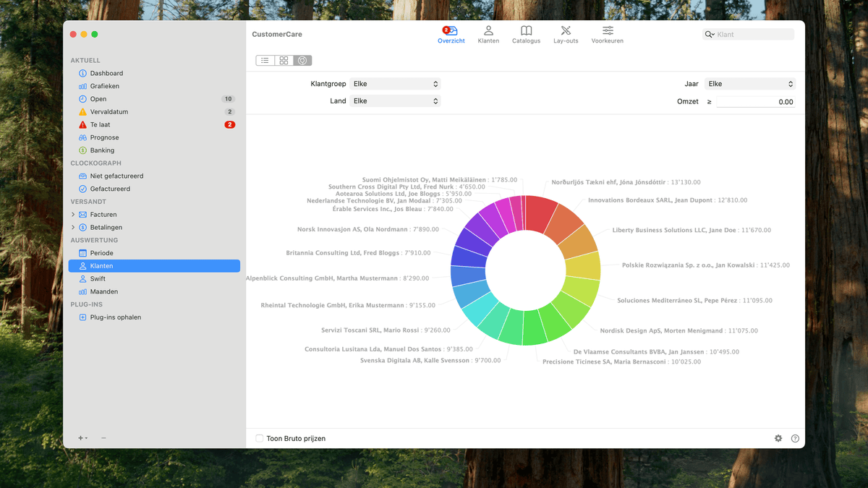
Task: Open Voorkeuren sliders icon
Action: 607,34
